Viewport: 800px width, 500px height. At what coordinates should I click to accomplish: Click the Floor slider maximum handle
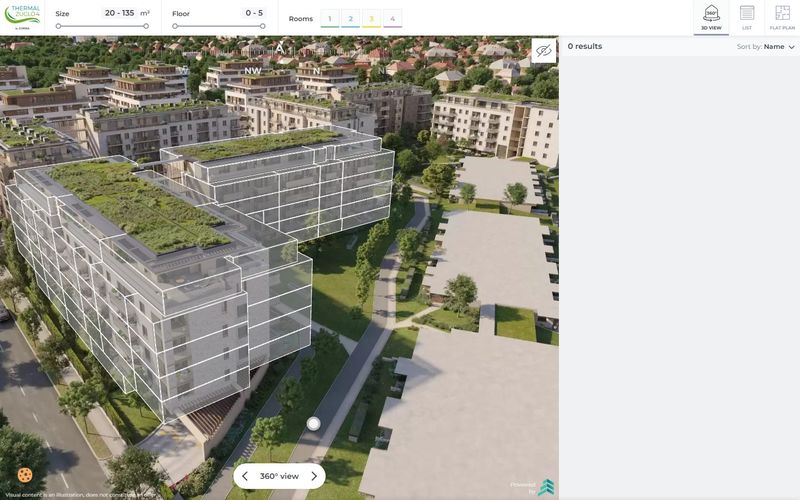pos(262,26)
